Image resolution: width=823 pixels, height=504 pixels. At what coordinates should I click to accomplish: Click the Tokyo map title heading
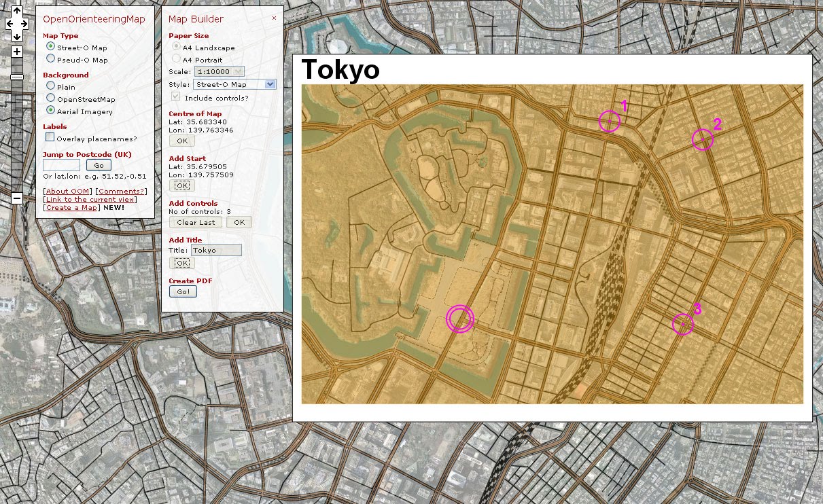340,69
